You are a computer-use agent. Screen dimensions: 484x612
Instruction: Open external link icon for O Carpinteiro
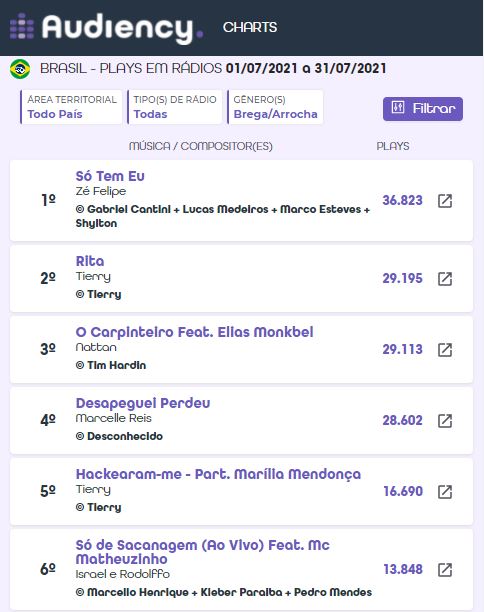[x=445, y=350]
